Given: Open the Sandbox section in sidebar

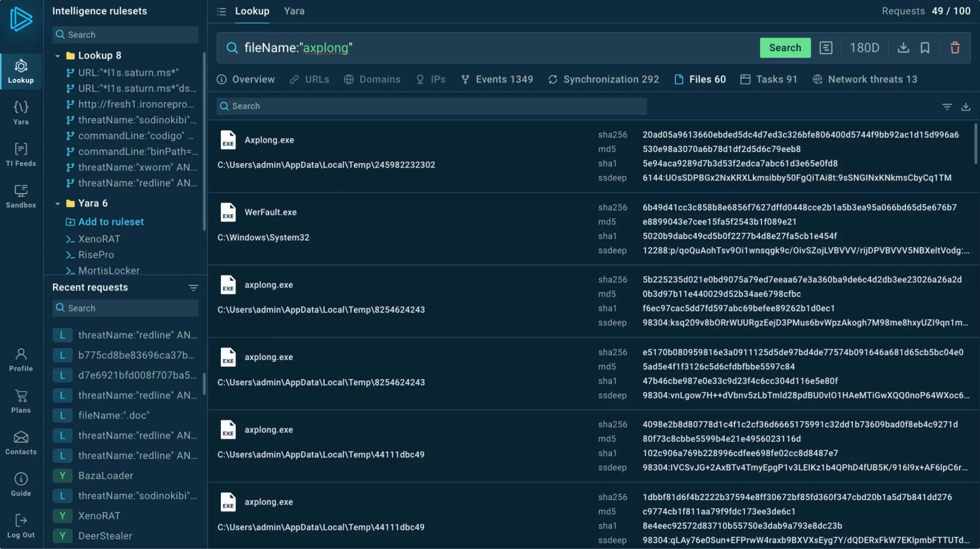Looking at the screenshot, I should click(x=21, y=196).
